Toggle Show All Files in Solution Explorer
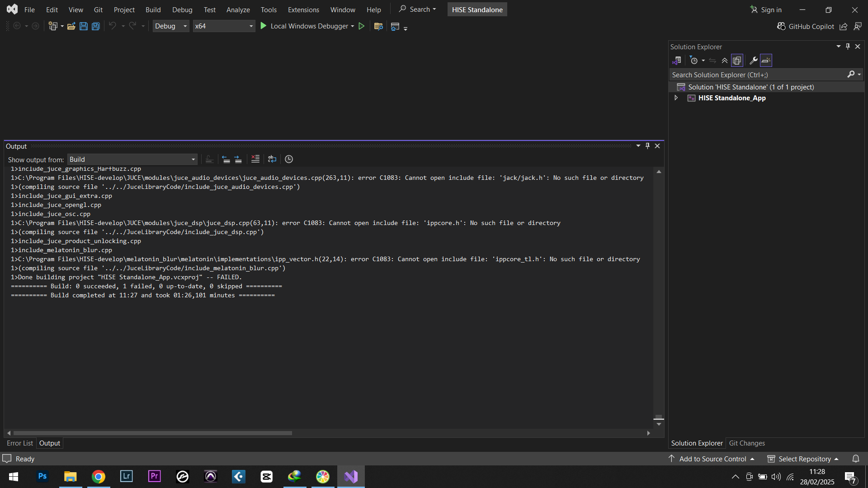The width and height of the screenshot is (868, 488). pos(737,60)
